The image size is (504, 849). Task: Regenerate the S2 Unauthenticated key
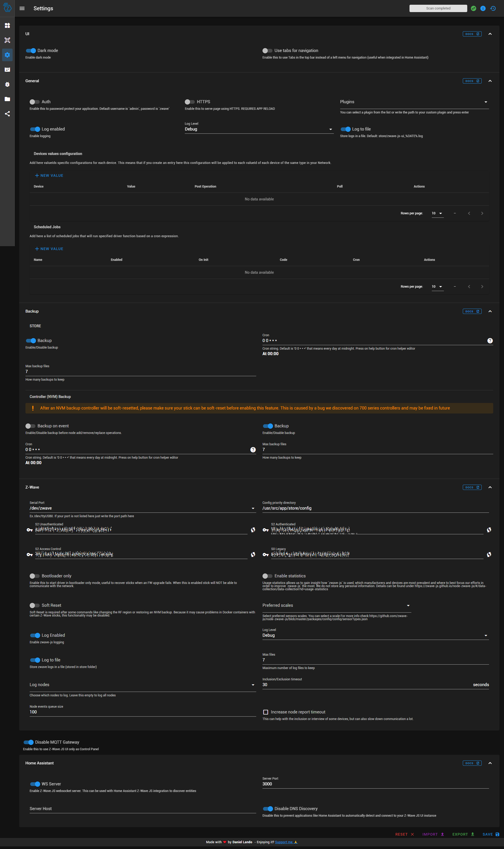tap(253, 530)
